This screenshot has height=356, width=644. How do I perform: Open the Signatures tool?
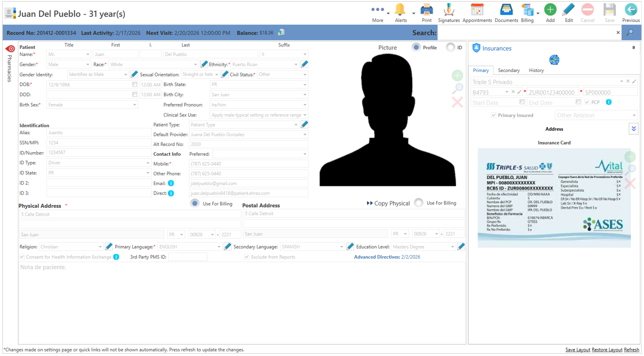tap(449, 10)
